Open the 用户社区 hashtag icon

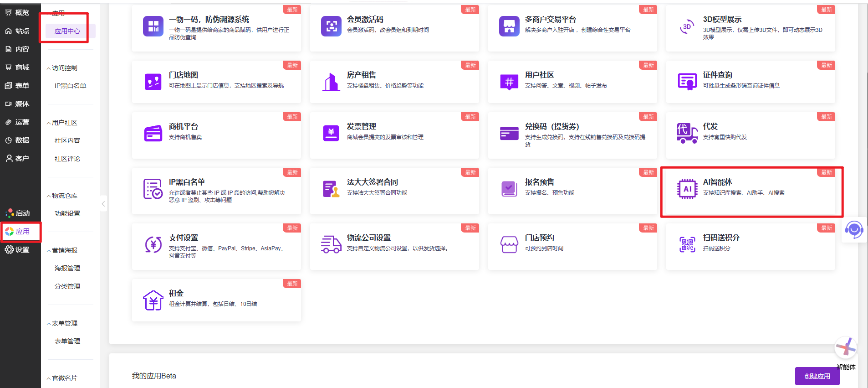[509, 82]
